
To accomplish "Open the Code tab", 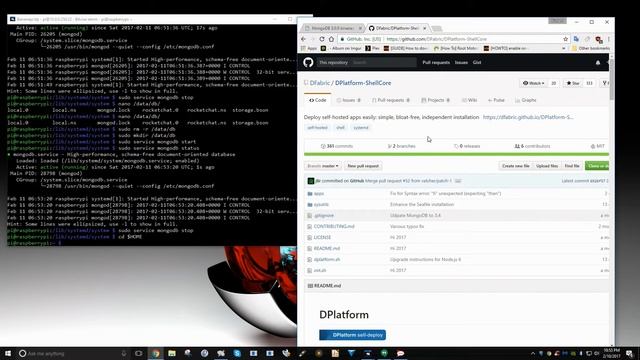I will click(318, 100).
